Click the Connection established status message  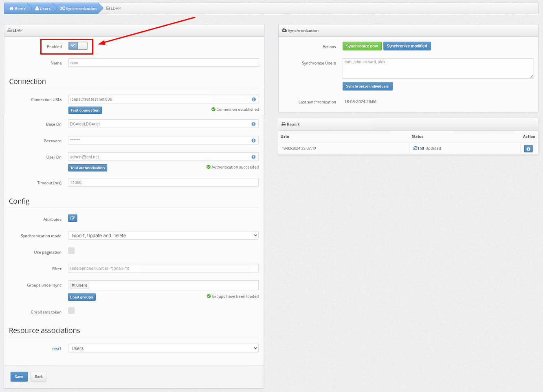point(235,110)
